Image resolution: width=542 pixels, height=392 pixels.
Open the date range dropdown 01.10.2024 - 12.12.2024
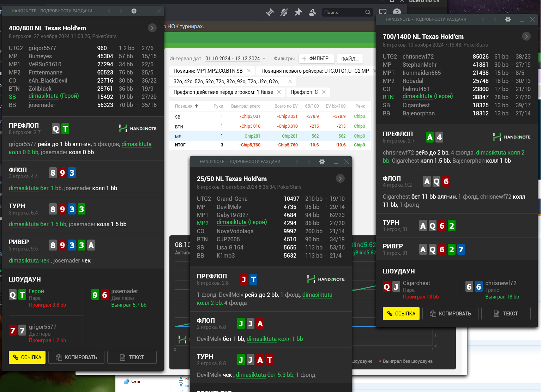click(236, 59)
